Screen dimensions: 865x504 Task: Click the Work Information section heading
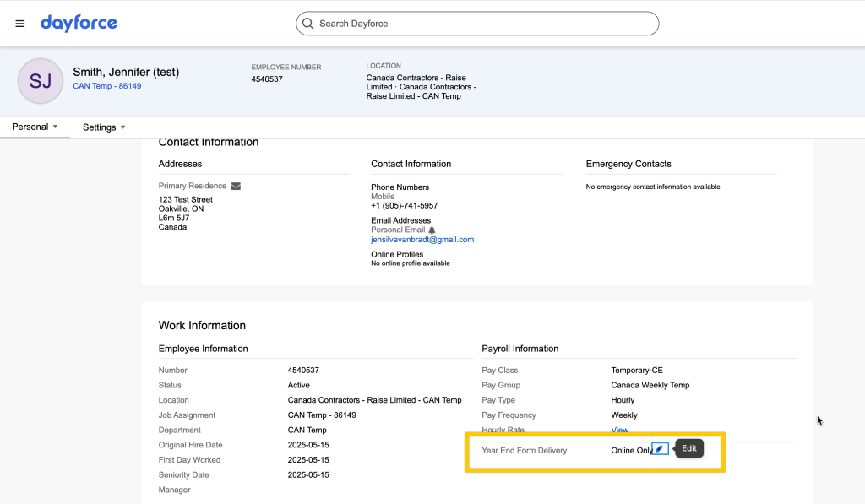pyautogui.click(x=202, y=325)
